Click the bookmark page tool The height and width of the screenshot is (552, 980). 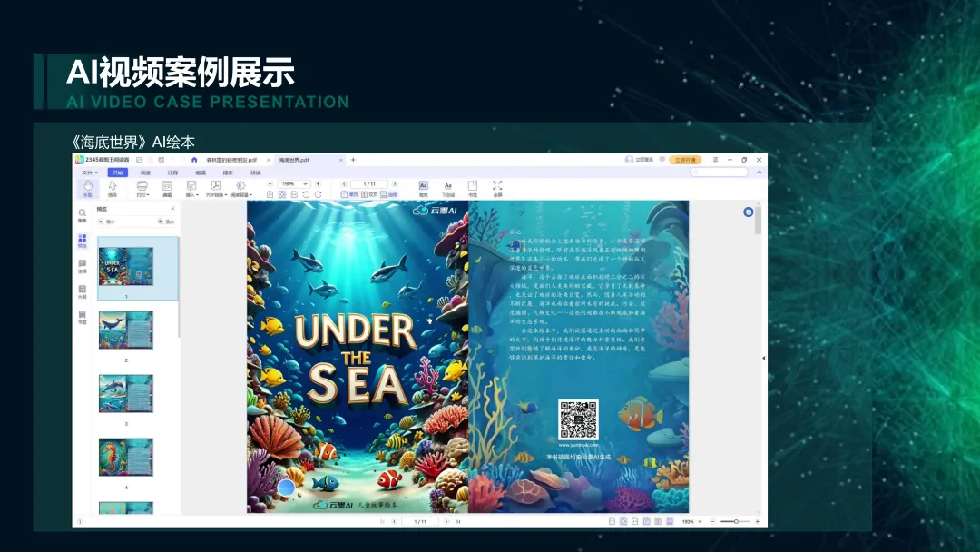coord(473,188)
